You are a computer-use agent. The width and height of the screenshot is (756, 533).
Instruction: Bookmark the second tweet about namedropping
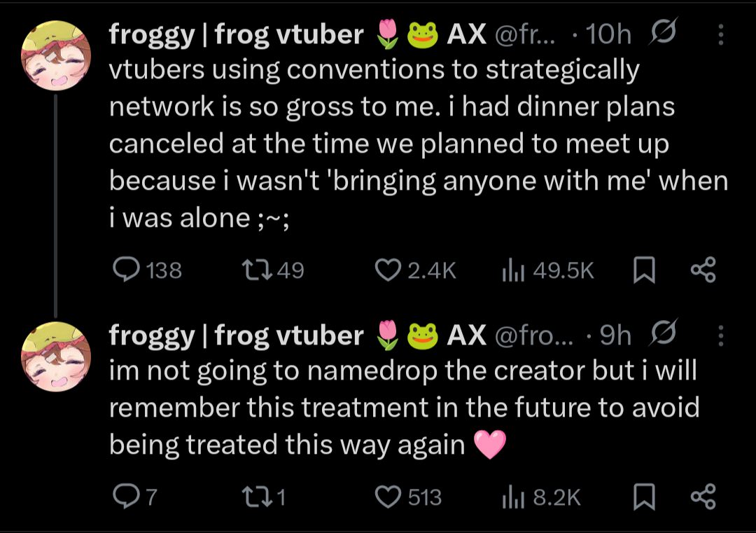(x=642, y=497)
